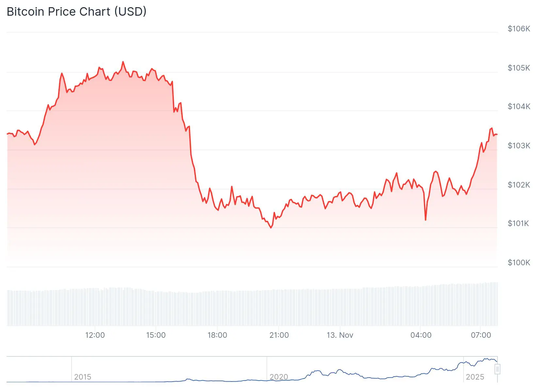Image resolution: width=537 pixels, height=392 pixels.
Task: Click the $106K price axis label
Action: pyautogui.click(x=518, y=29)
